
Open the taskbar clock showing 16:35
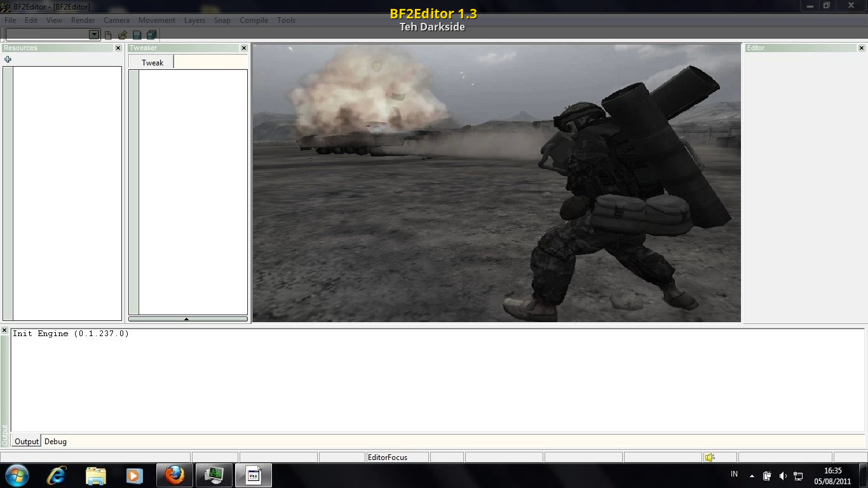pos(832,476)
